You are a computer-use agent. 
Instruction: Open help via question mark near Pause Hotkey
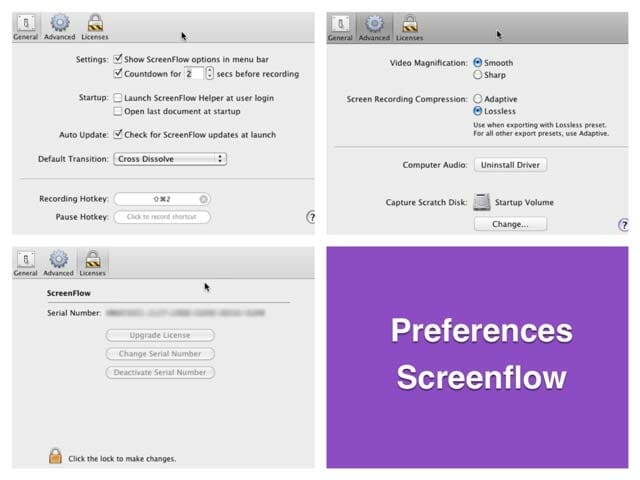(312, 216)
